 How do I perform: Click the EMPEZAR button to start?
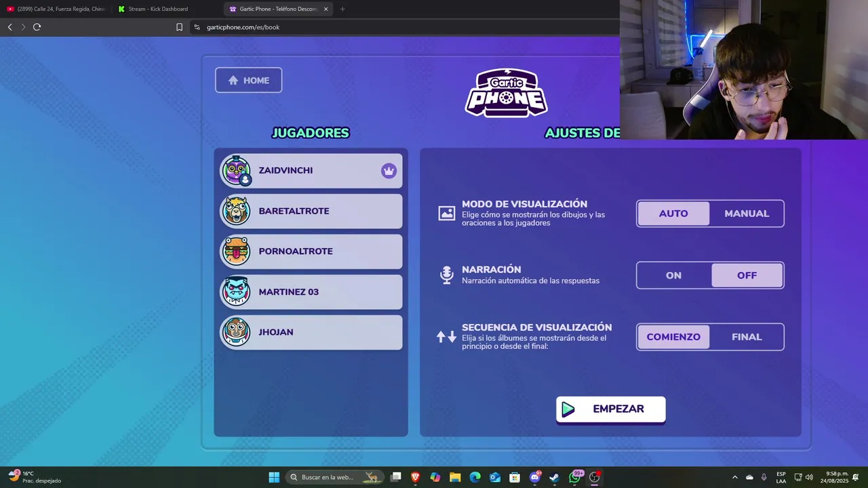tap(610, 409)
